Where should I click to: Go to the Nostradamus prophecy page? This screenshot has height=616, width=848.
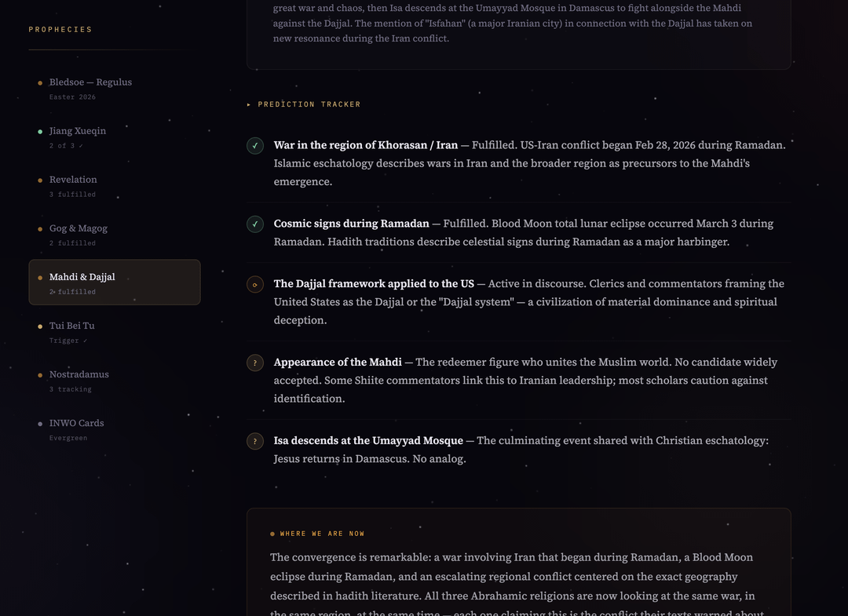coord(79,374)
